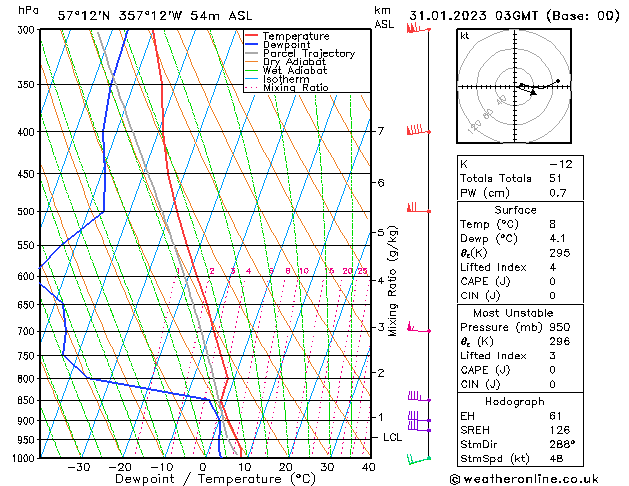Click the -30 temperature axis tick label
The width and height of the screenshot is (629, 486).
coord(79,467)
